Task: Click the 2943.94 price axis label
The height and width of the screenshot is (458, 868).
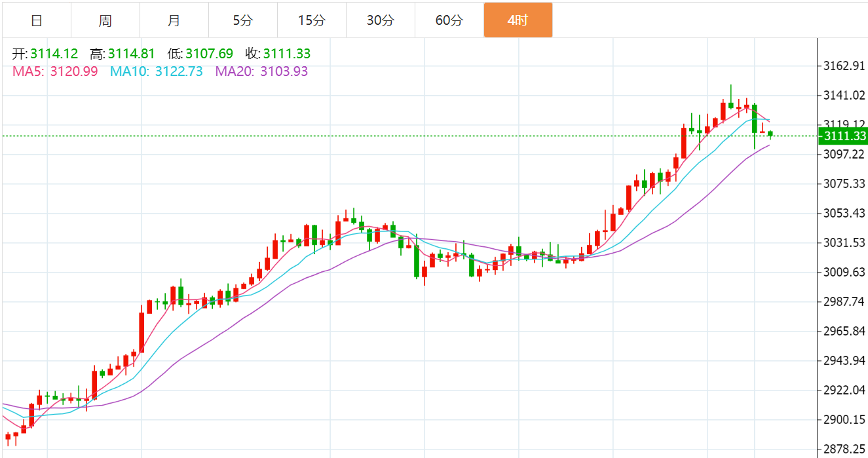Action: point(844,361)
